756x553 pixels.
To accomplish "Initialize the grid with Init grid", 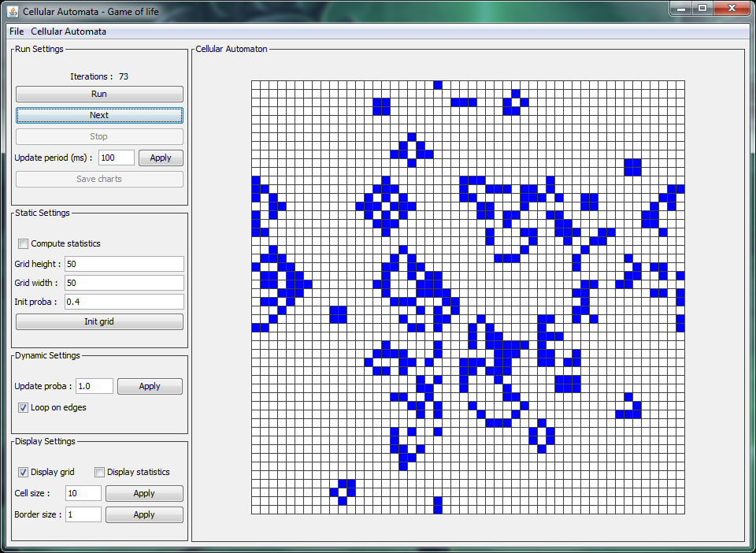I will coord(98,321).
